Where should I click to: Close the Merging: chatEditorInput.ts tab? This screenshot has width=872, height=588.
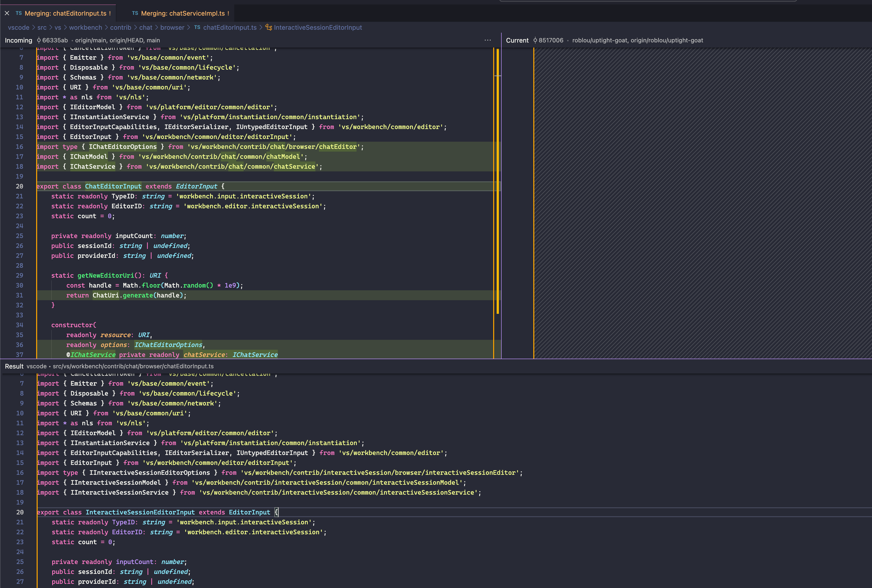point(7,14)
